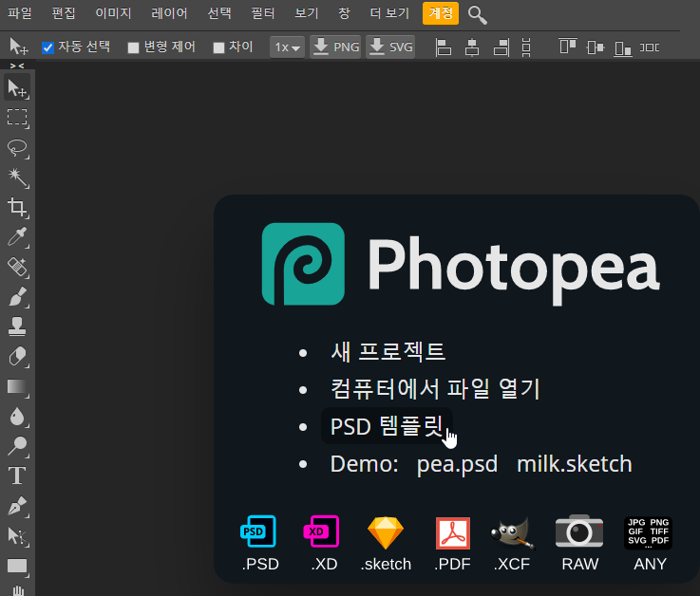
Task: Select the Brush tool
Action: click(17, 297)
